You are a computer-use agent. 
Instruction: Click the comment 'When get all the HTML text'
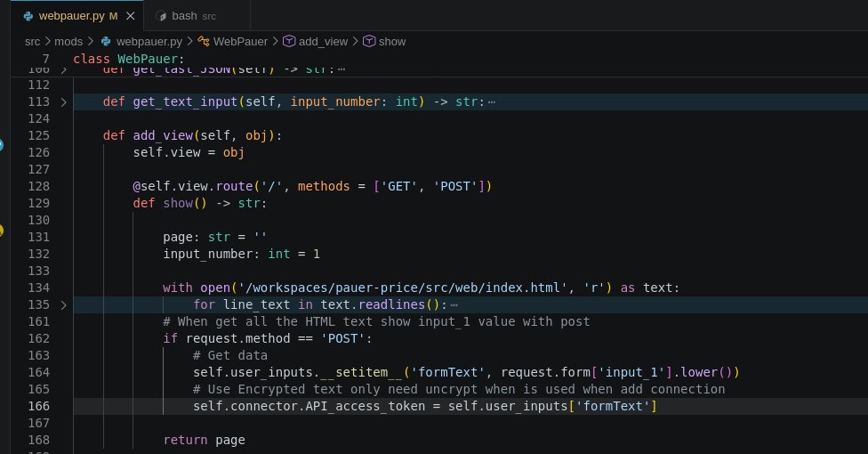coord(376,321)
